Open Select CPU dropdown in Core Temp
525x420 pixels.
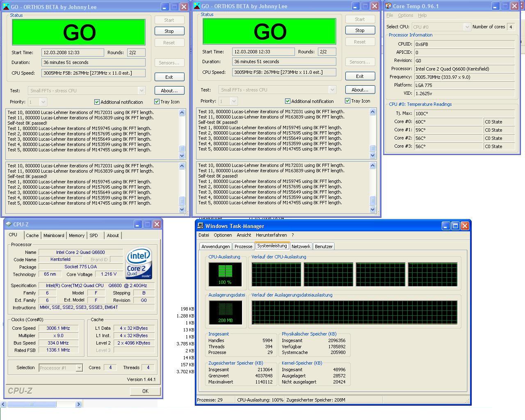pyautogui.click(x=467, y=27)
